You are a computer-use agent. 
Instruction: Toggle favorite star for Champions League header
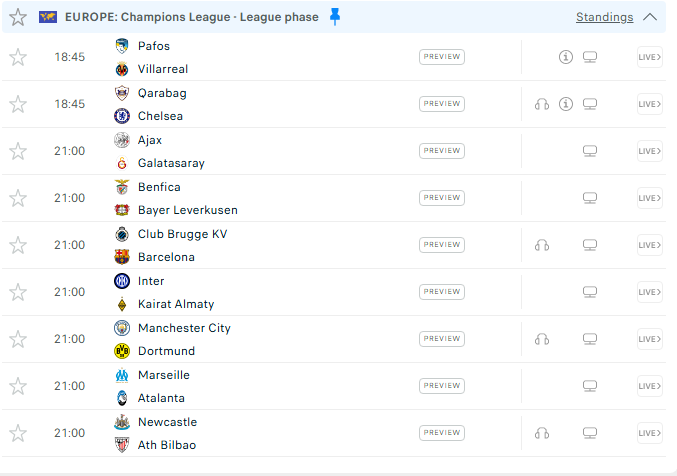(18, 17)
